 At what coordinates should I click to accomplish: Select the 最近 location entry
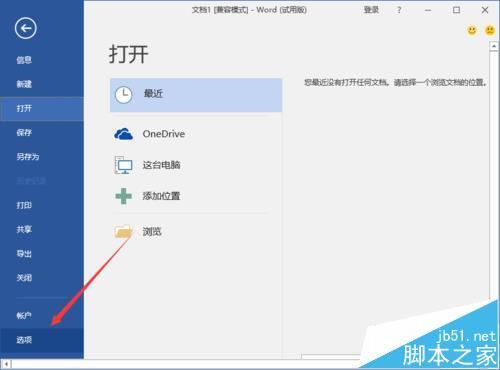tap(196, 95)
